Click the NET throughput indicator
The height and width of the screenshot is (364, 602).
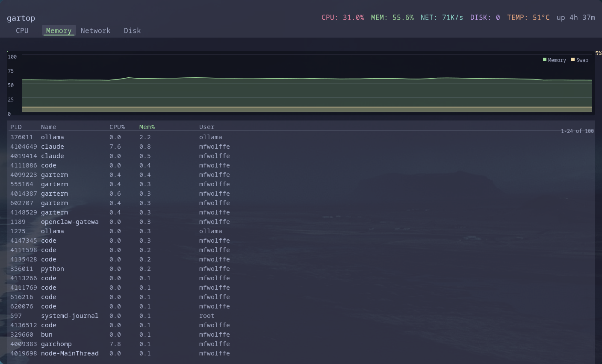coord(441,18)
